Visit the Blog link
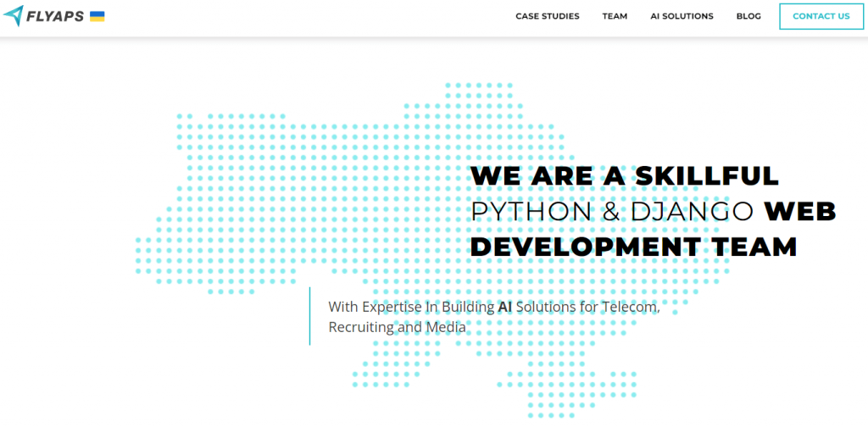868x427 pixels. coord(748,16)
